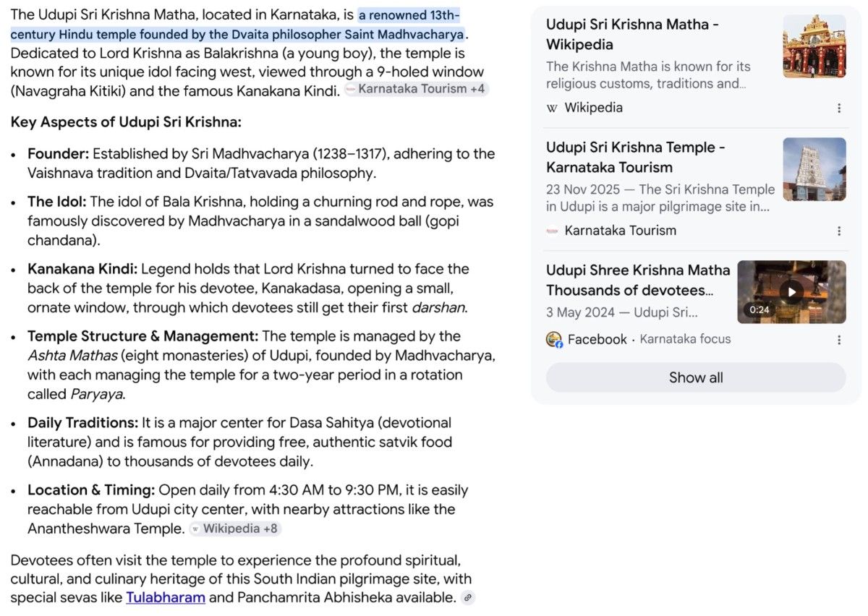Click the Karnataka focus source label
The width and height of the screenshot is (868, 616).
685,339
